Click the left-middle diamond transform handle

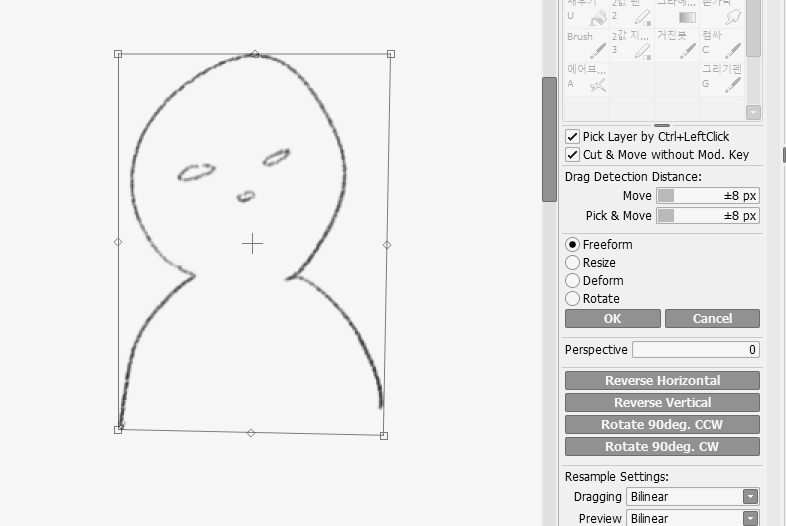click(x=118, y=242)
